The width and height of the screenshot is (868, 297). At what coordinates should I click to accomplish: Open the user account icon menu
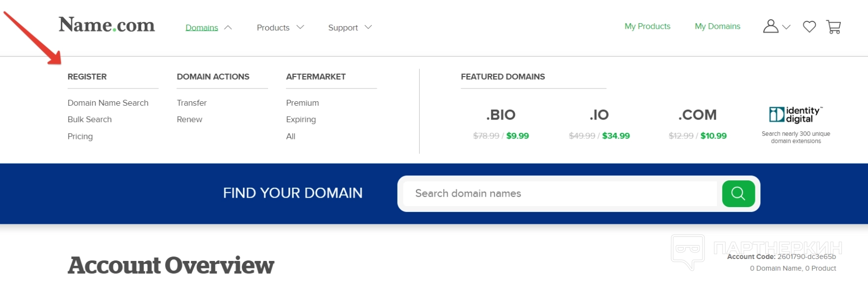776,27
